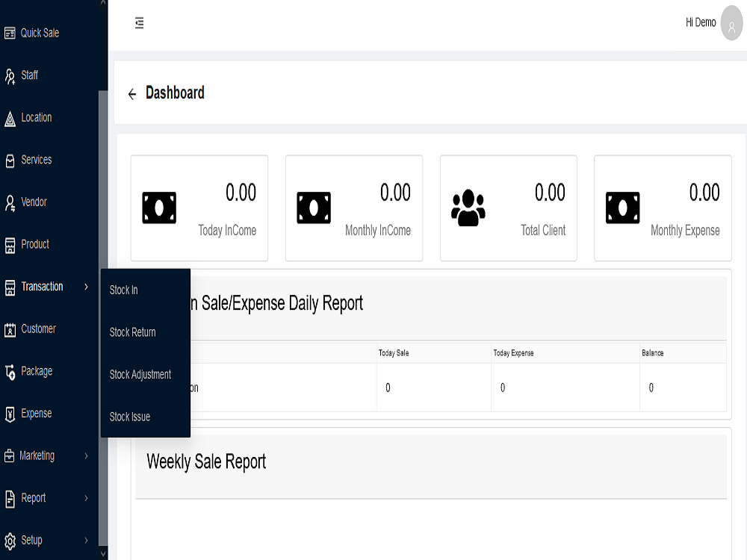Click the Monthly InCome label
Image resolution: width=747 pixels, height=560 pixels.
coord(378,231)
